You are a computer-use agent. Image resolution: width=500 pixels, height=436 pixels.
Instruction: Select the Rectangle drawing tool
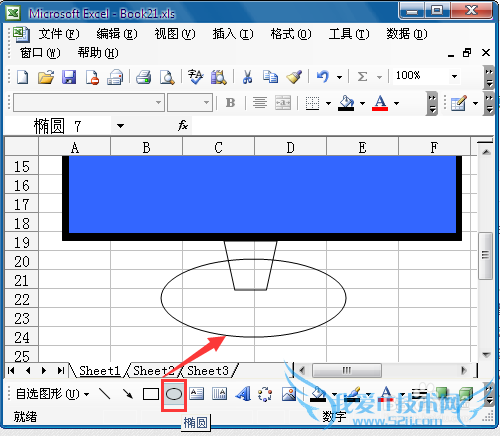point(151,394)
